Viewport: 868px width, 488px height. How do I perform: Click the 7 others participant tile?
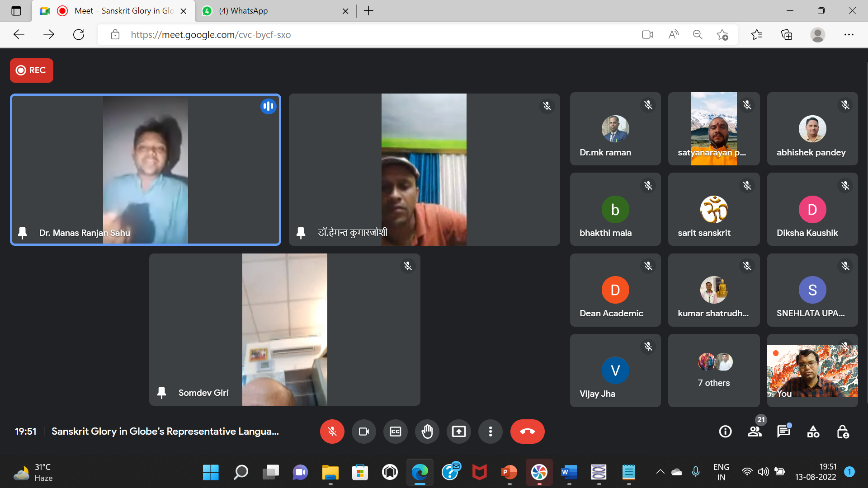click(713, 370)
